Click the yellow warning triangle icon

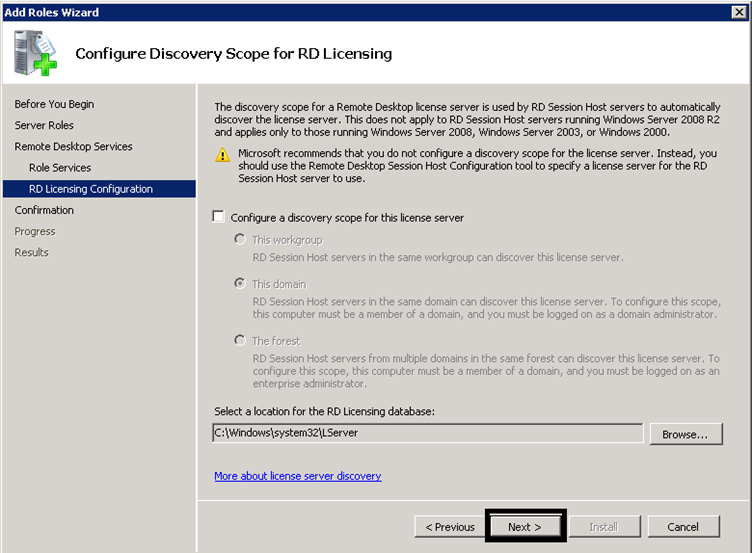click(x=223, y=155)
